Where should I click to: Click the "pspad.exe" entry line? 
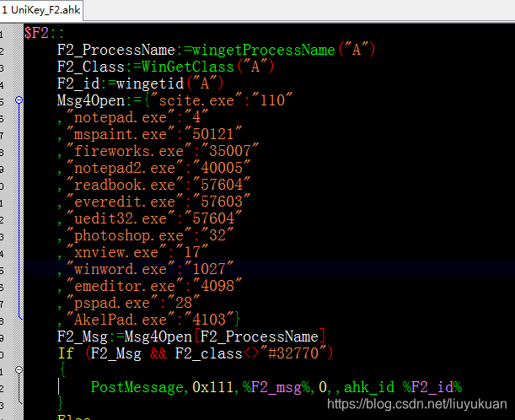128,303
